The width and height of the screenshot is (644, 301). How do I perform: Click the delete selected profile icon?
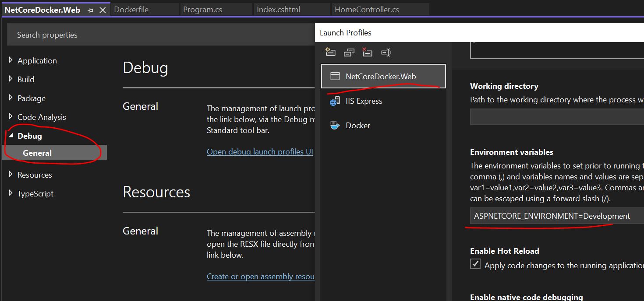tap(367, 52)
